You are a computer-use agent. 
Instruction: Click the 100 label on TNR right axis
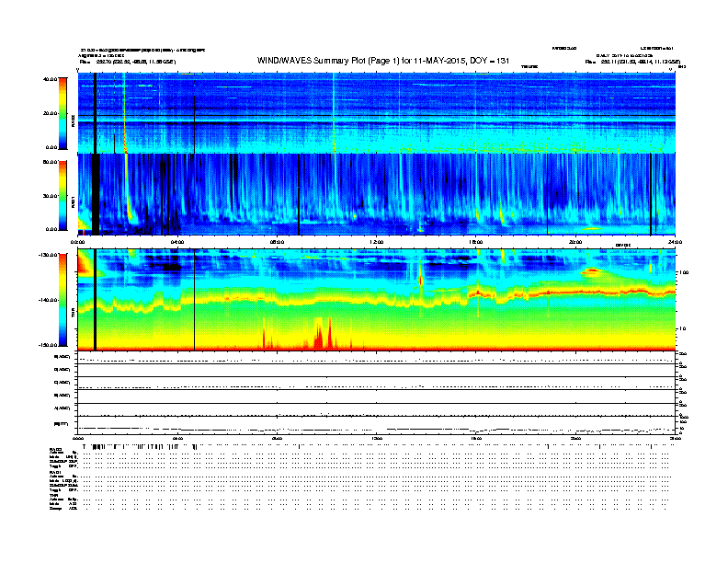[x=684, y=272]
